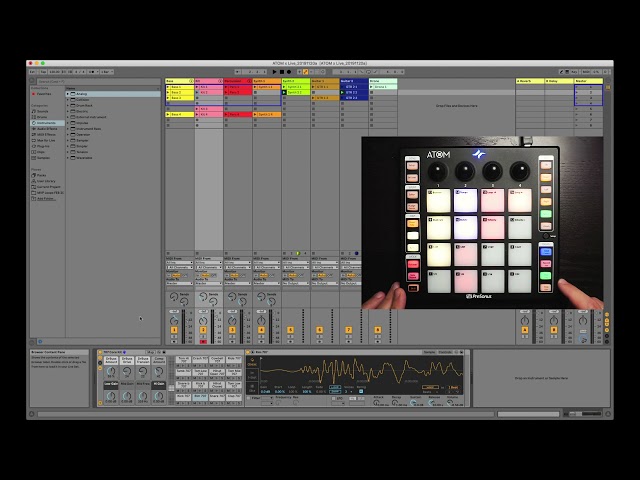
Task: Enable the Simpler LFO toggle
Action: point(334,398)
